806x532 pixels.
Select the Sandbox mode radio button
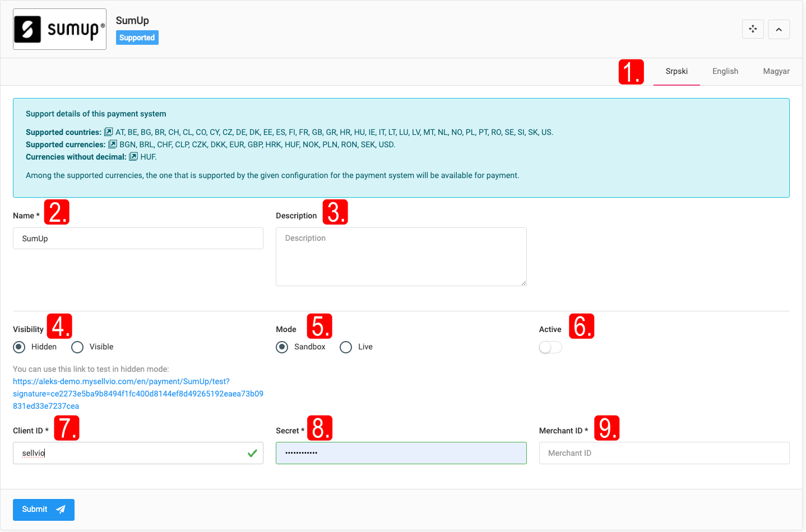[282, 347]
